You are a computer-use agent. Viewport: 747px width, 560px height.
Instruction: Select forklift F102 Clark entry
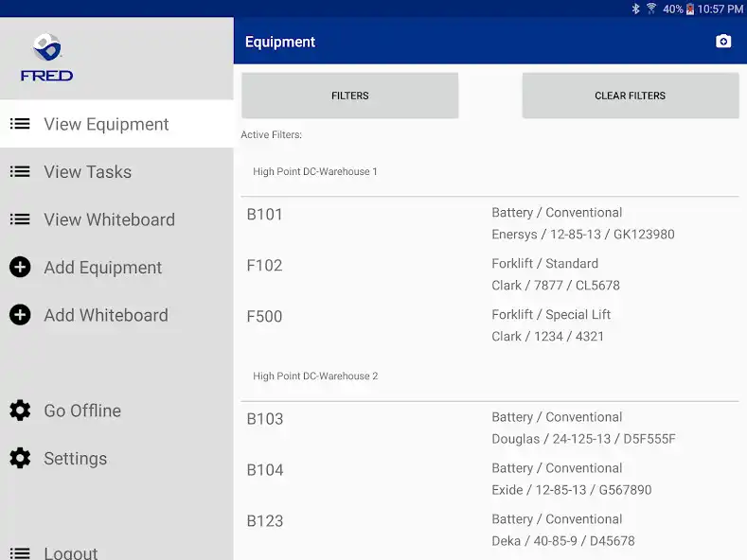click(x=489, y=274)
